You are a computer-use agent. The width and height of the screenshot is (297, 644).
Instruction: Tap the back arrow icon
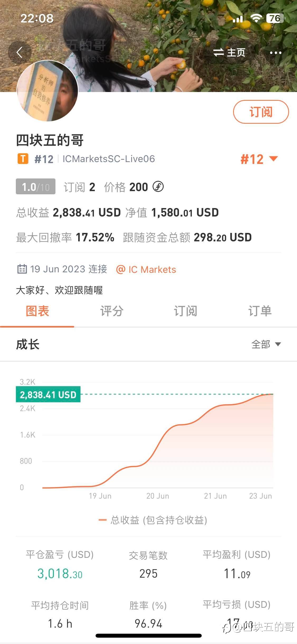(x=20, y=52)
